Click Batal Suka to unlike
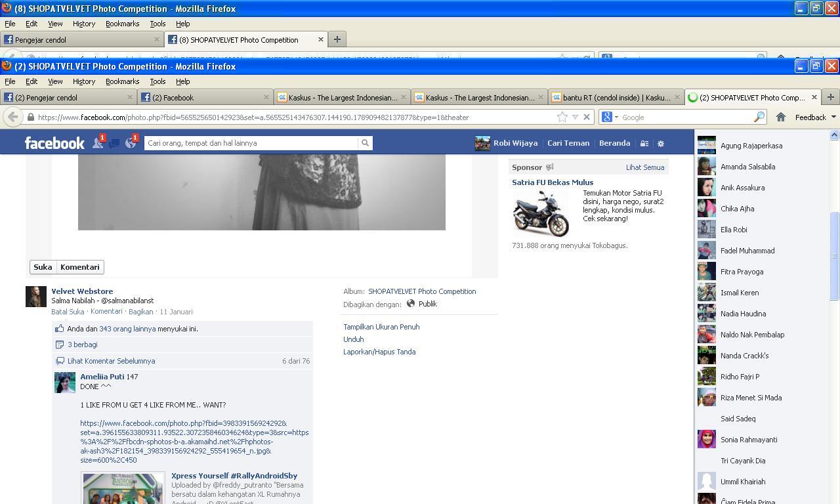The image size is (840, 504). (68, 312)
